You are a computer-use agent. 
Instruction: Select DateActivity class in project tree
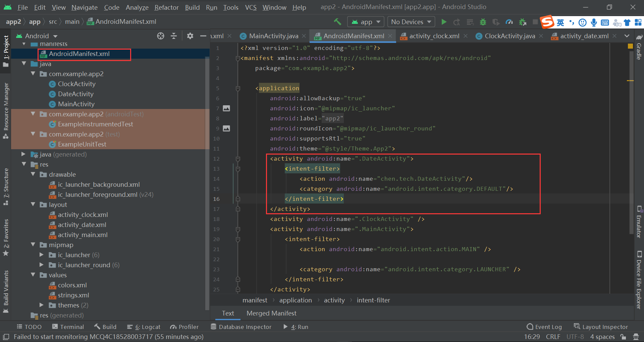click(x=76, y=94)
